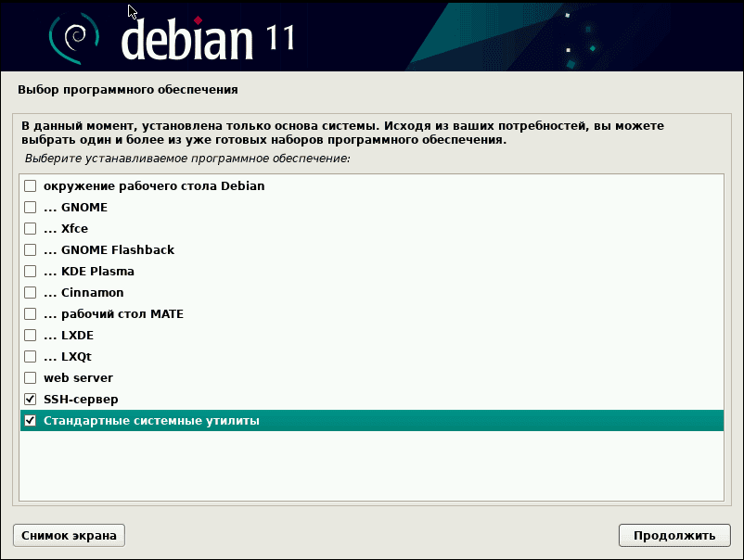
Task: Enable the MATE desktop checkbox
Action: tap(31, 314)
